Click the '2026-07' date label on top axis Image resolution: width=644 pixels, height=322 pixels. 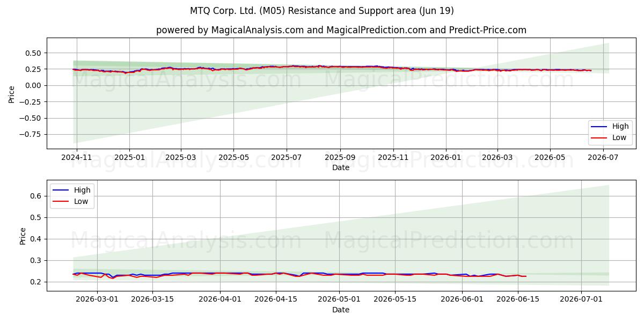603,158
